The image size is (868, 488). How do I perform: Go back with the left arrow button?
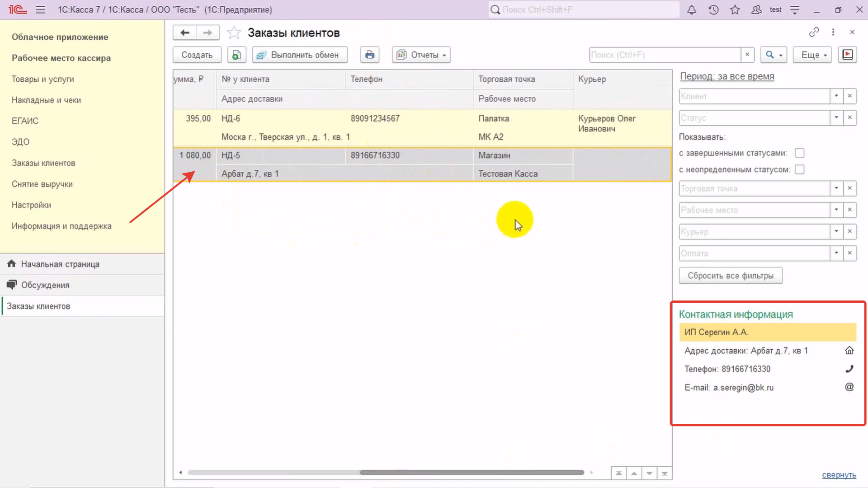pyautogui.click(x=185, y=33)
